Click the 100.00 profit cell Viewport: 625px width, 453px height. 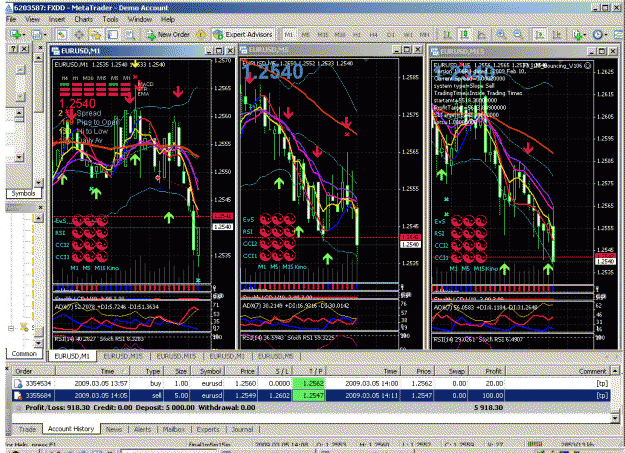487,396
